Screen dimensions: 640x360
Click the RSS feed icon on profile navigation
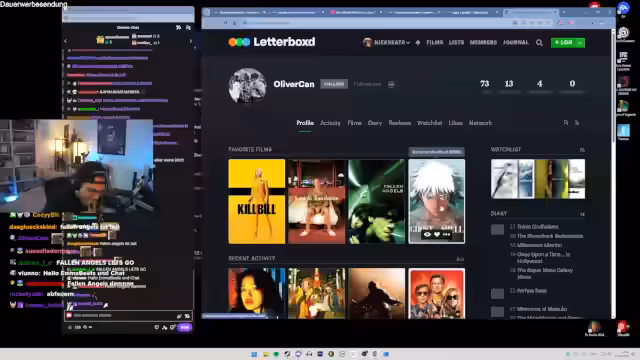click(577, 122)
